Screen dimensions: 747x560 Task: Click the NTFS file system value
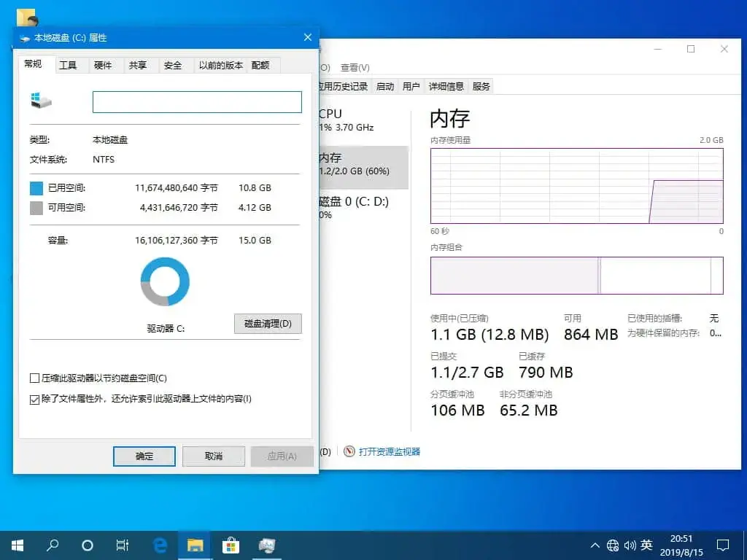(104, 160)
